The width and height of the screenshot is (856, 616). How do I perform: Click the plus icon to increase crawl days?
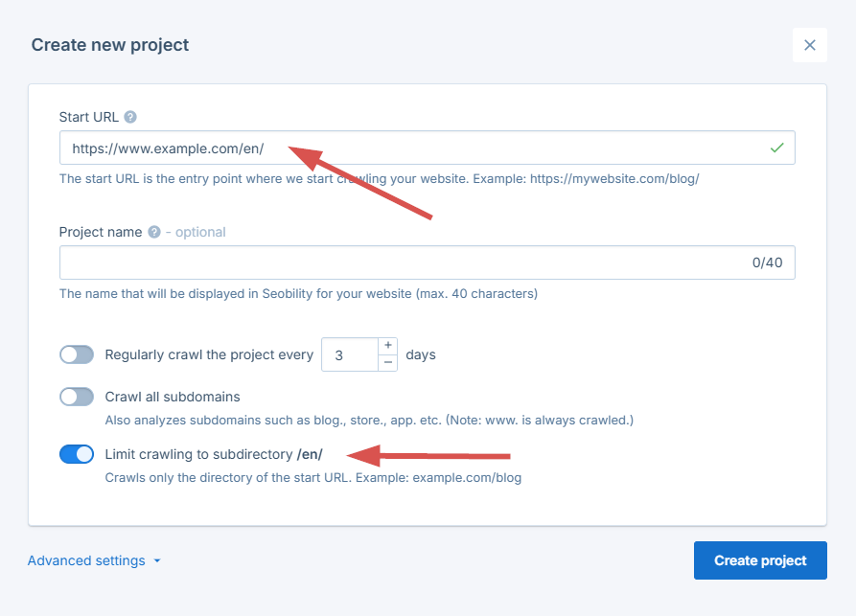[387, 345]
